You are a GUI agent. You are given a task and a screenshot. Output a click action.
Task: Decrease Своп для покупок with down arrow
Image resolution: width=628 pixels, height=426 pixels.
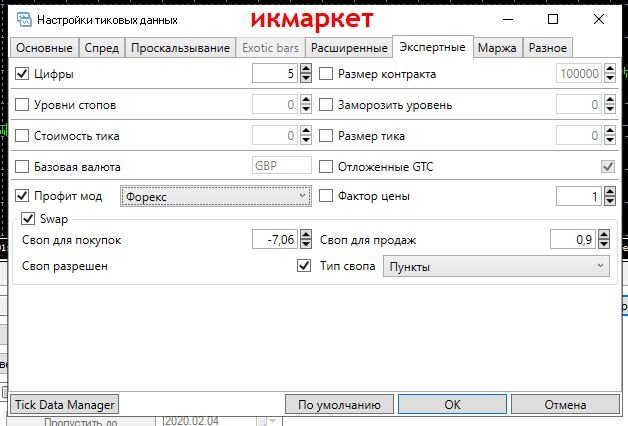(306, 244)
